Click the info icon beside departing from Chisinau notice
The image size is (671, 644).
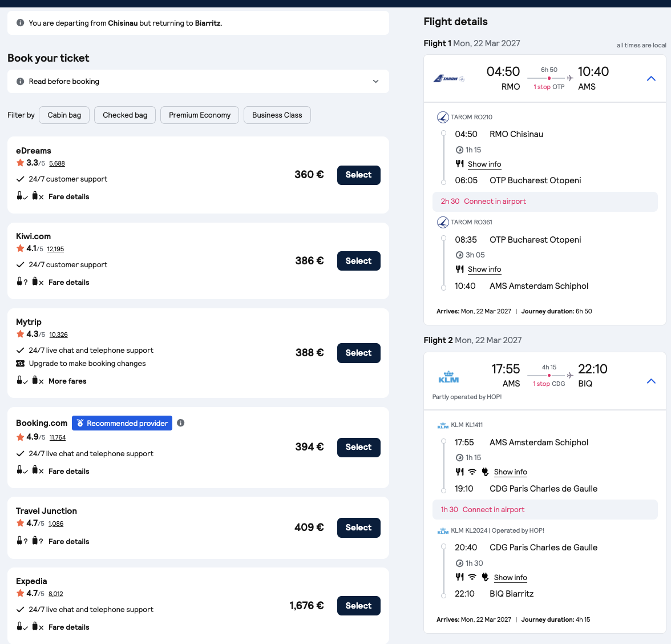[20, 23]
